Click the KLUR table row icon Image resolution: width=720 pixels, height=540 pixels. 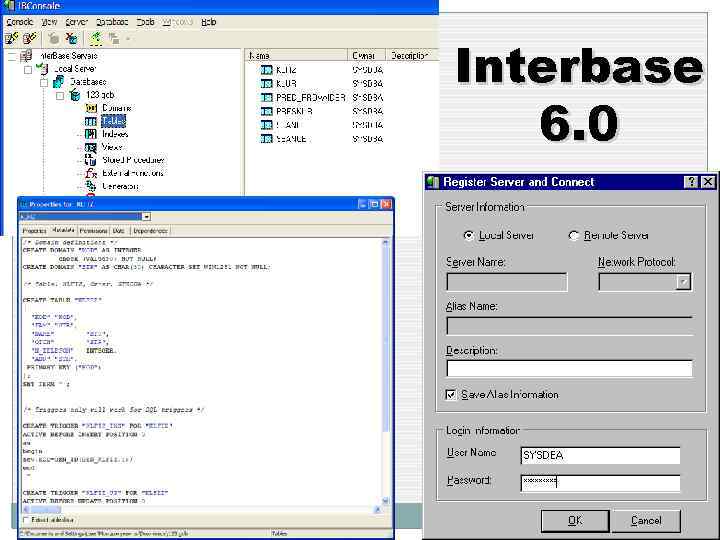266,84
